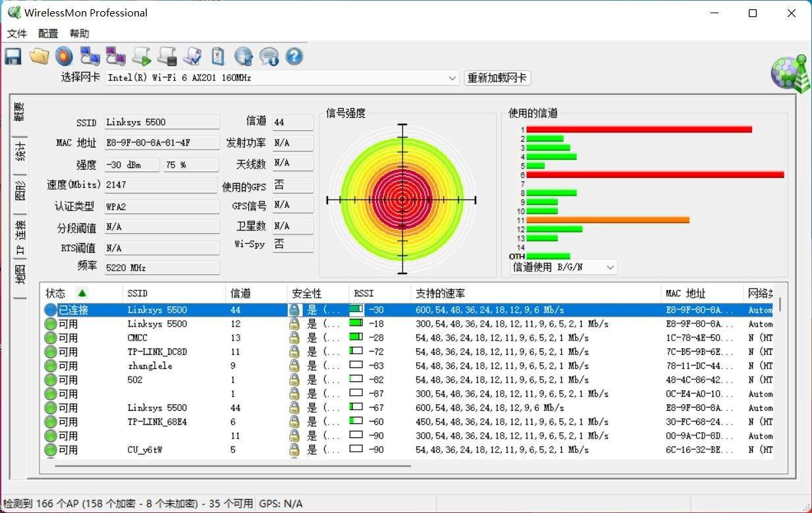This screenshot has height=513, width=812.
Task: Click the RSSI signal bar showing -28
Action: [356, 337]
